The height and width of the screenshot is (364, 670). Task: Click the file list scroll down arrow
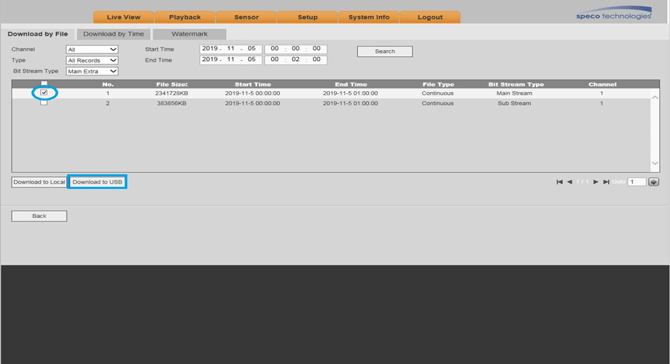click(655, 163)
